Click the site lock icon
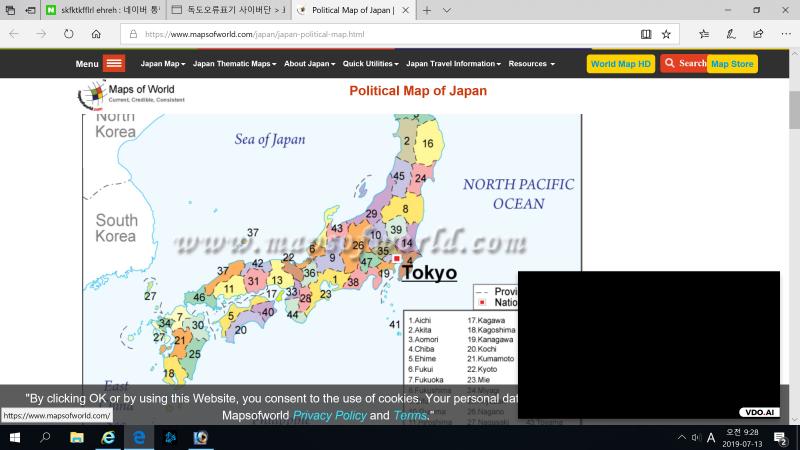The height and width of the screenshot is (450, 800). click(x=133, y=34)
